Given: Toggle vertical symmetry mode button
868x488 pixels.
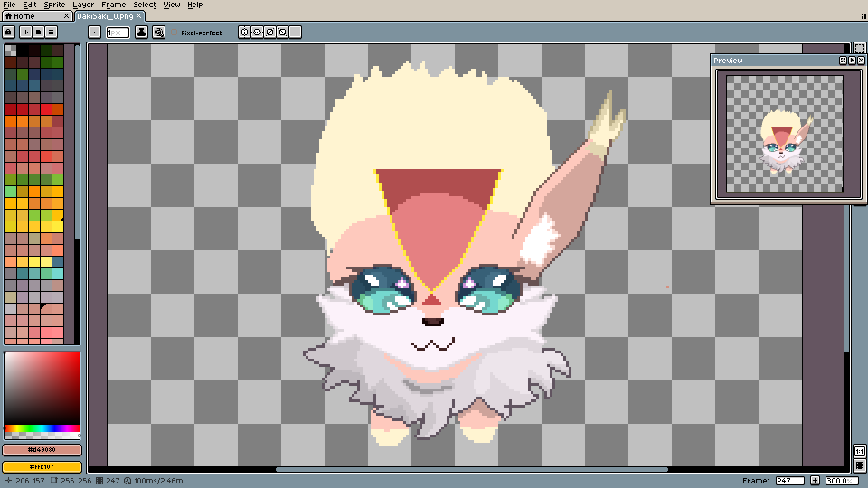Looking at the screenshot, I should [x=257, y=32].
